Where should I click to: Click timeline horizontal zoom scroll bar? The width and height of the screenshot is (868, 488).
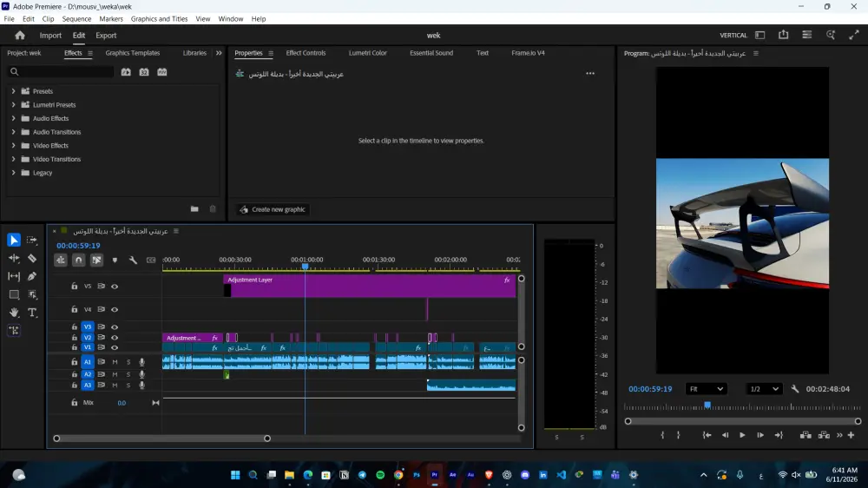pyautogui.click(x=161, y=439)
